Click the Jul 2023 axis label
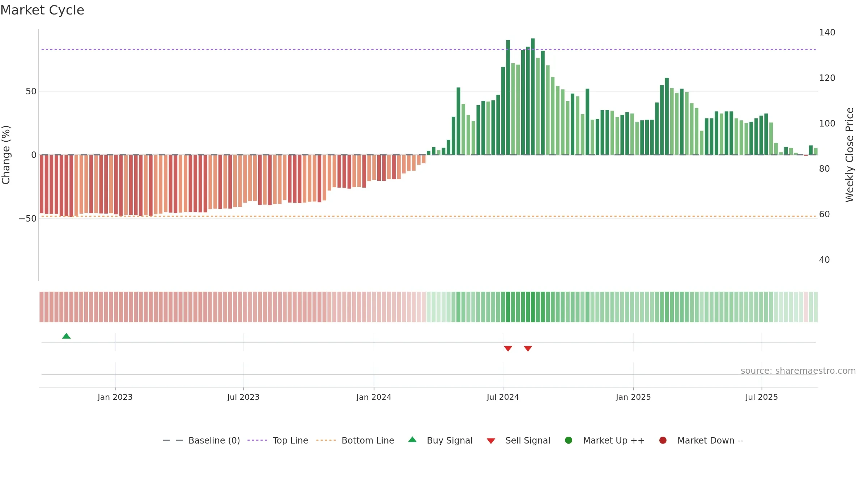The height and width of the screenshot is (488, 868). coord(243,397)
